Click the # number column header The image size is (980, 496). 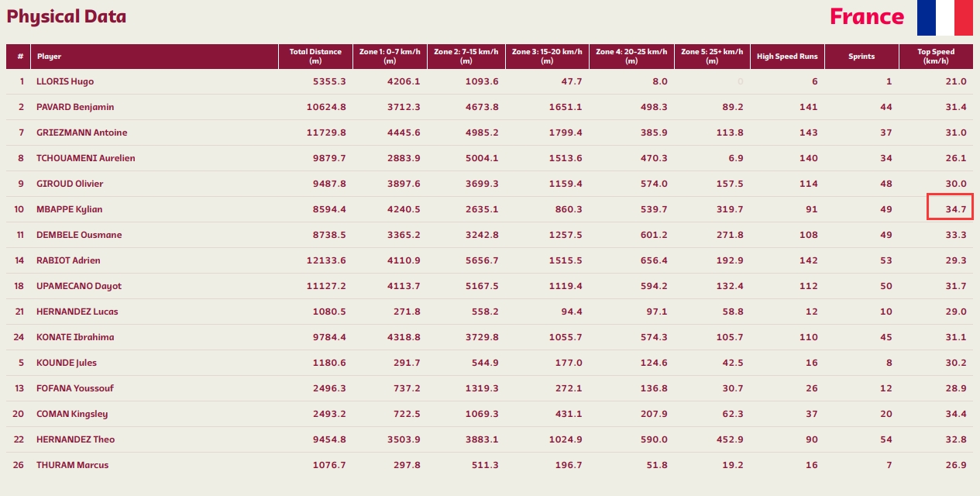click(19, 57)
